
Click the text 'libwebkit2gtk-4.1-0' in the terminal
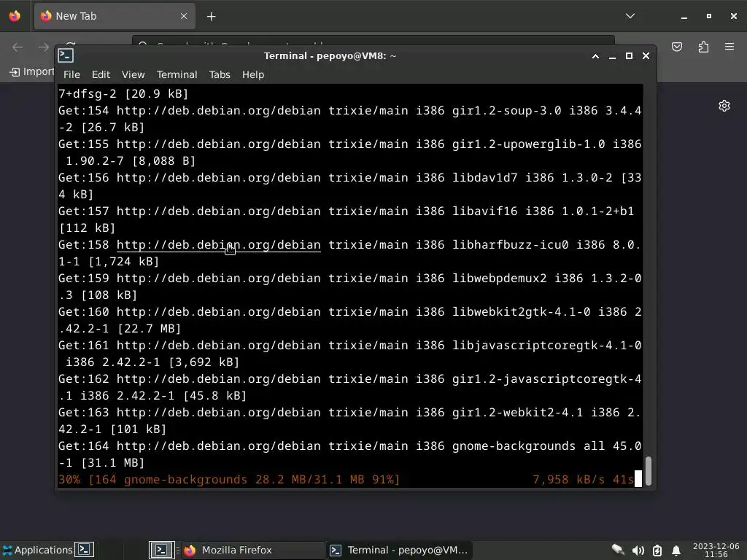521,312
